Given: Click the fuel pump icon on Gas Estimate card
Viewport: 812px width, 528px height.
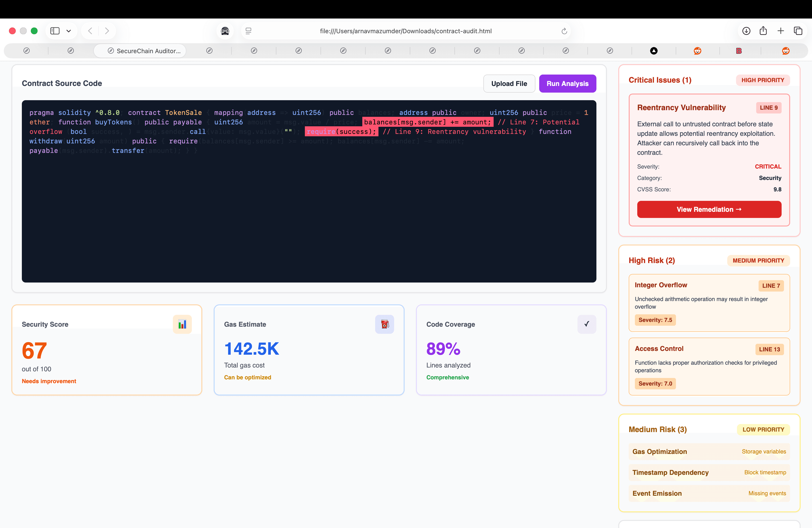Looking at the screenshot, I should click(384, 324).
